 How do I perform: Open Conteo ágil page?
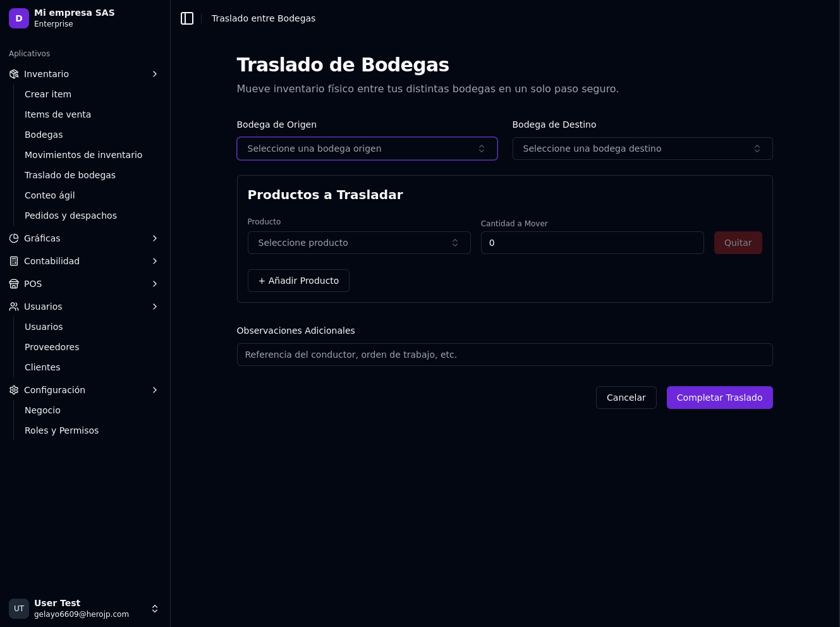49,195
